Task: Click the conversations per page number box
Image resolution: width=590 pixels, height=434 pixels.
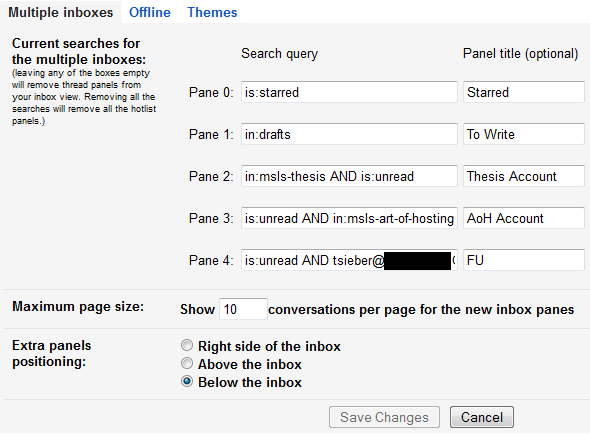Action: click(x=243, y=309)
